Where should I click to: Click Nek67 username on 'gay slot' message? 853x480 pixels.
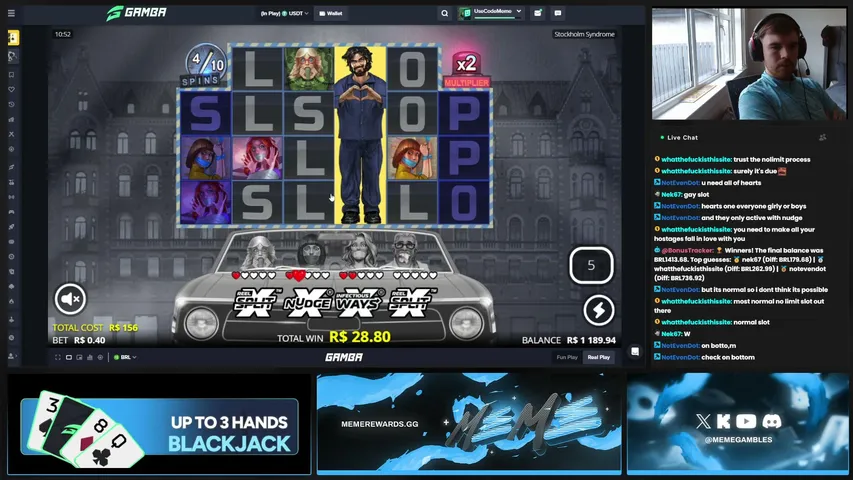671,194
